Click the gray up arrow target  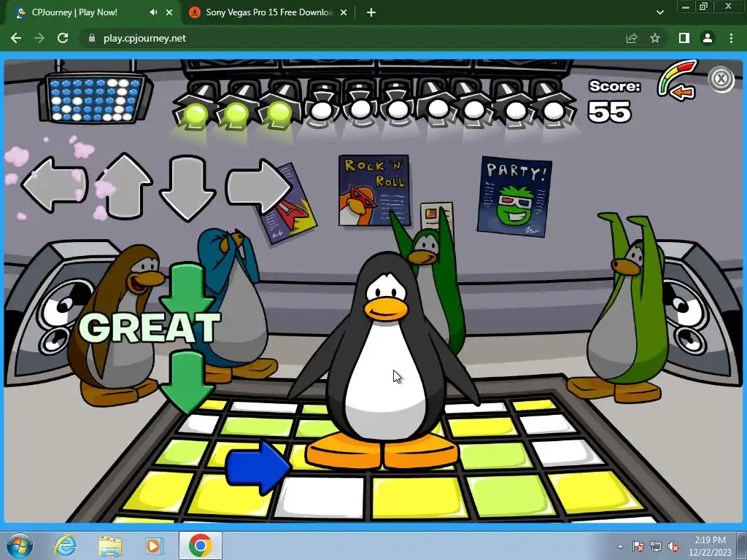(125, 185)
